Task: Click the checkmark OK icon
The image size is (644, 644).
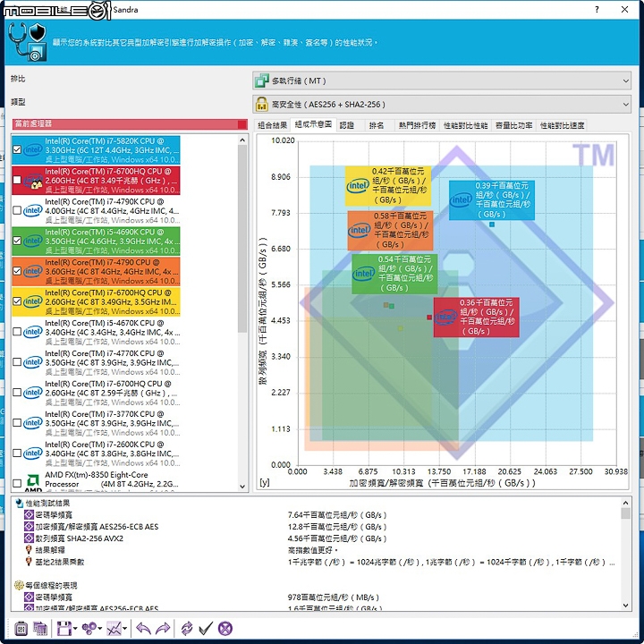Action: click(206, 629)
